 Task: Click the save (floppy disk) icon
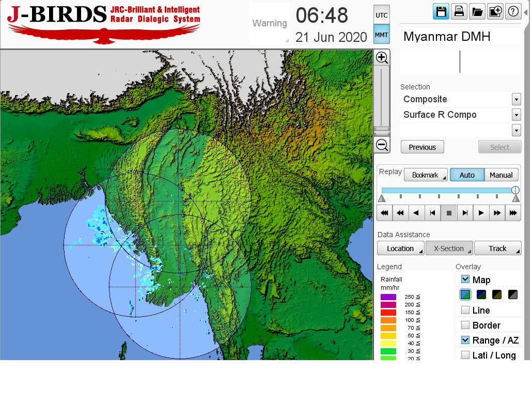click(441, 11)
